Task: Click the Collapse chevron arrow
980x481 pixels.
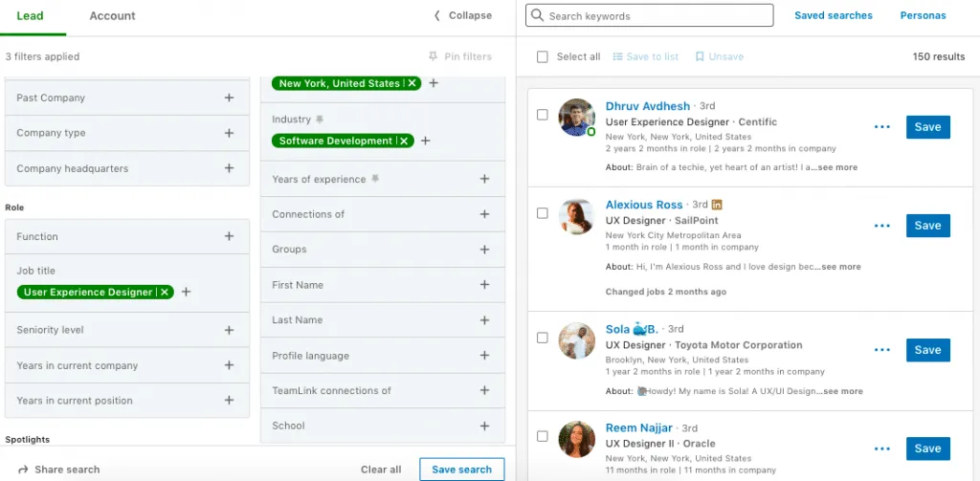Action: (437, 15)
